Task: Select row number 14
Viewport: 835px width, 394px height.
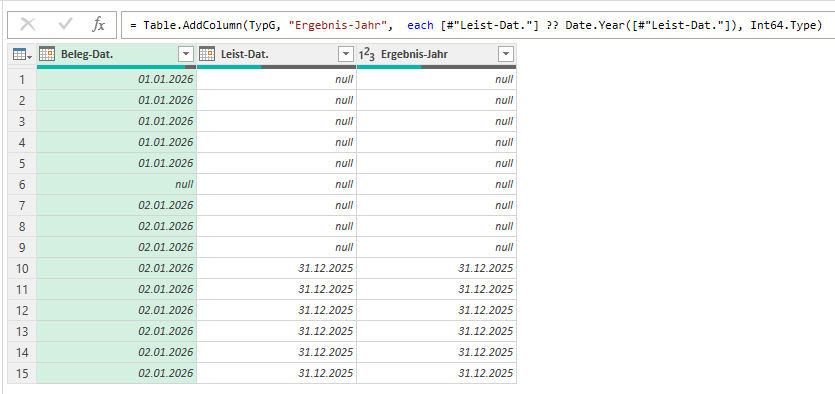Action: tap(22, 352)
